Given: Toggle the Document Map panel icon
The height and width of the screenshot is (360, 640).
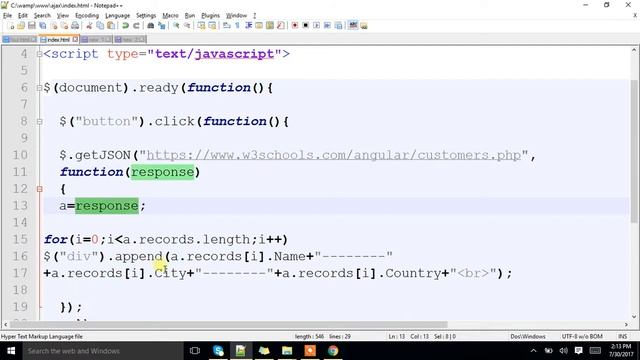Looking at the screenshot, I should point(270,26).
